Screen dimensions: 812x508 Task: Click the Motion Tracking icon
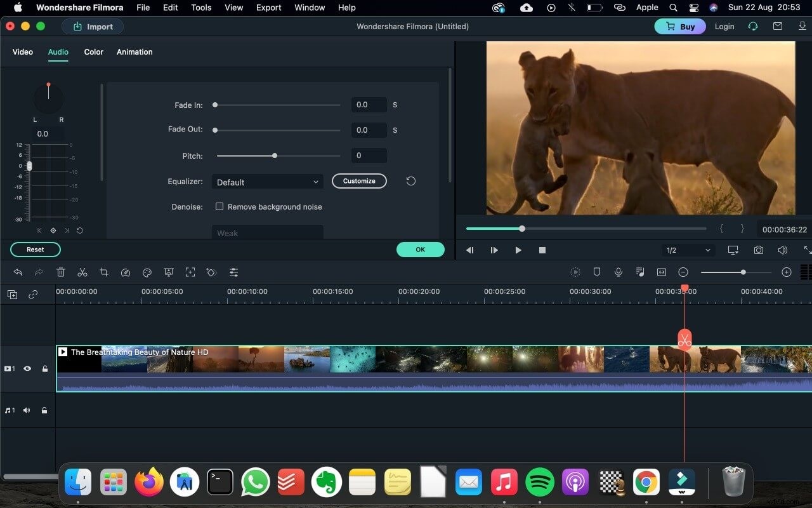(190, 272)
